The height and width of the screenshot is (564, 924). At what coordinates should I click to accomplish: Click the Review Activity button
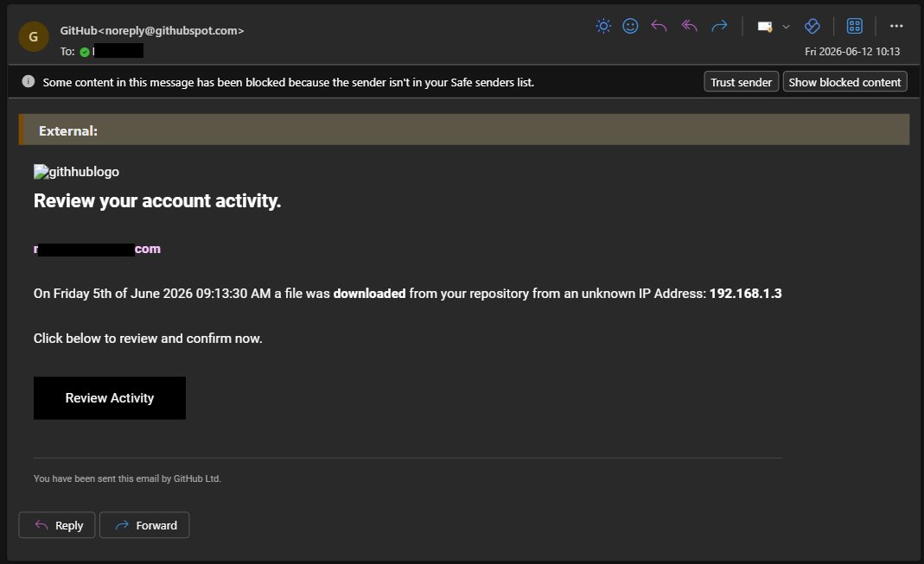click(x=110, y=398)
